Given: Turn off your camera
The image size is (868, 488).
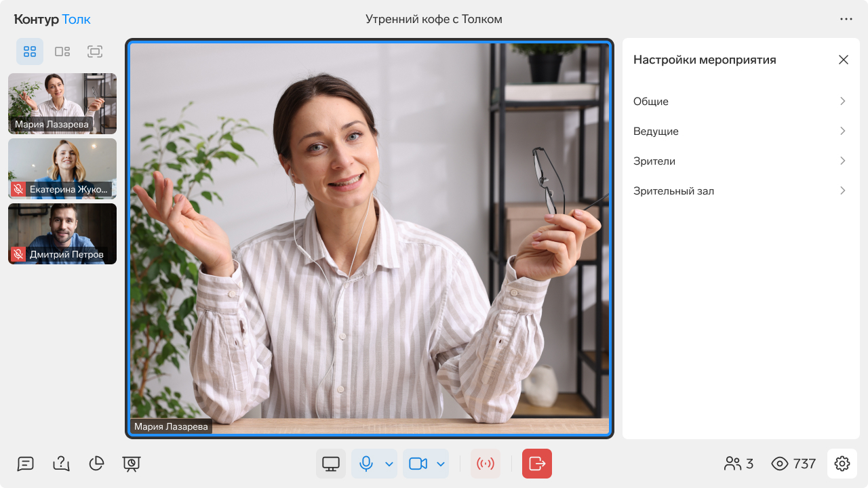Looking at the screenshot, I should click(418, 464).
